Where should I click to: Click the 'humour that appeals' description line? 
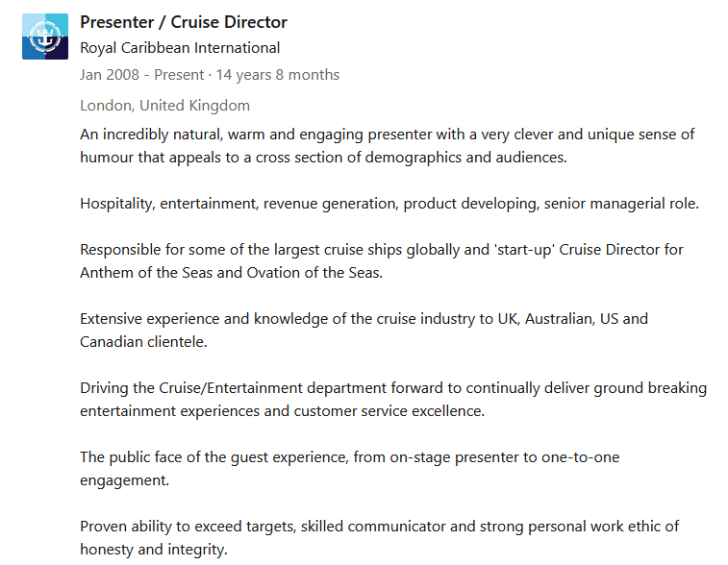tap(323, 158)
